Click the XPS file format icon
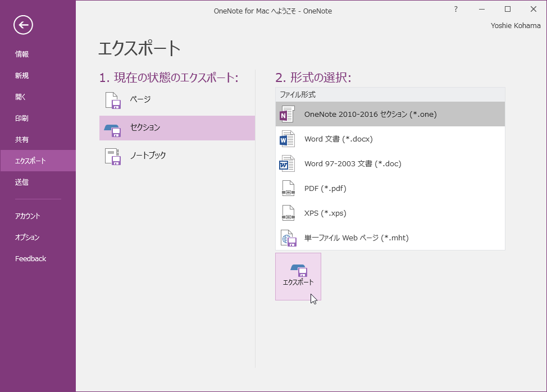The image size is (547, 392). (x=288, y=213)
